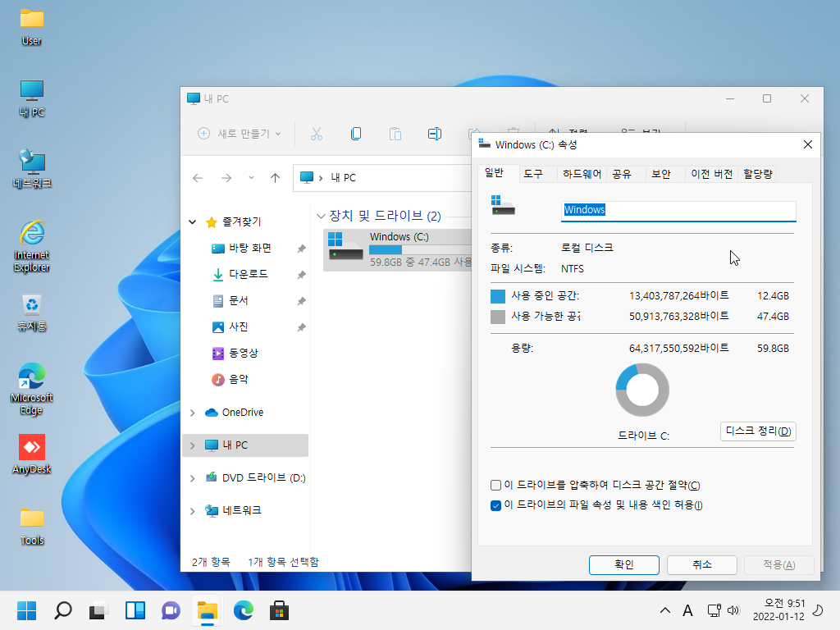Click the 디스크 정리(D) button

pyautogui.click(x=758, y=431)
